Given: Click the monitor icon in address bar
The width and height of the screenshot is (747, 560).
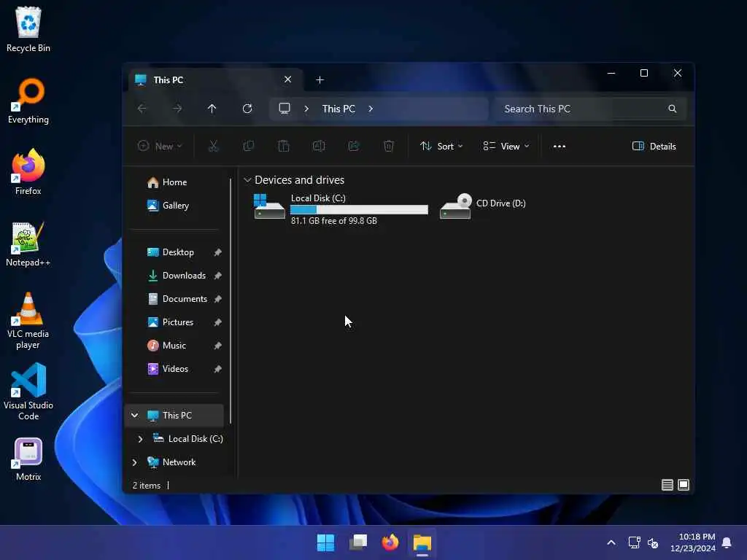Looking at the screenshot, I should 285,109.
